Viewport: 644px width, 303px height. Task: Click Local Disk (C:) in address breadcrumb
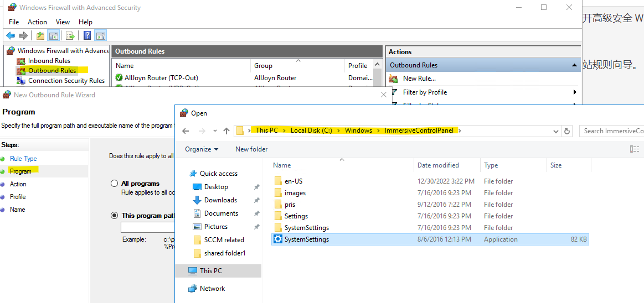(311, 130)
